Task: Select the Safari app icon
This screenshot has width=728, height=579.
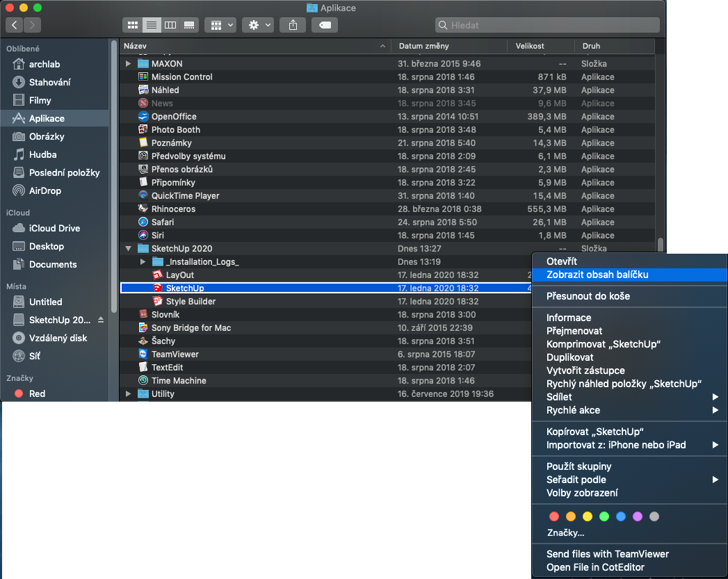Action: click(x=143, y=222)
